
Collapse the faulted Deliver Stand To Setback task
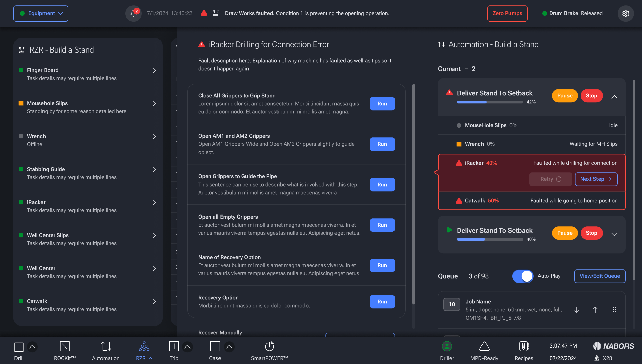614,97
